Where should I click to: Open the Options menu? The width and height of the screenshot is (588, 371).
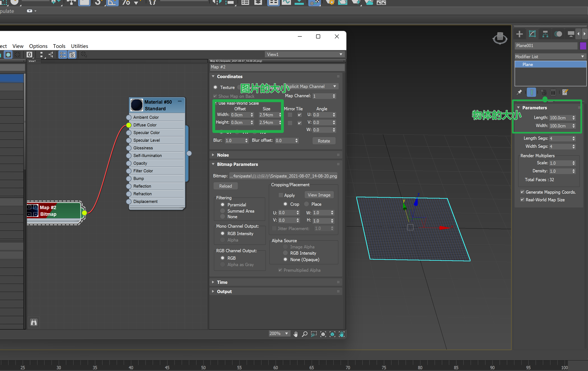(x=38, y=46)
